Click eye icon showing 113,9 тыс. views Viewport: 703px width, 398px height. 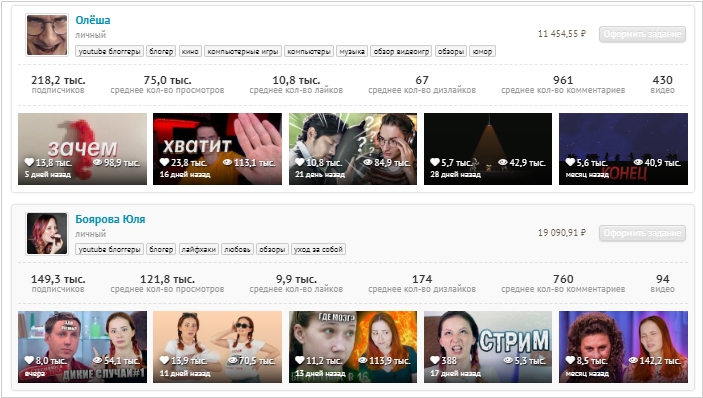click(363, 360)
